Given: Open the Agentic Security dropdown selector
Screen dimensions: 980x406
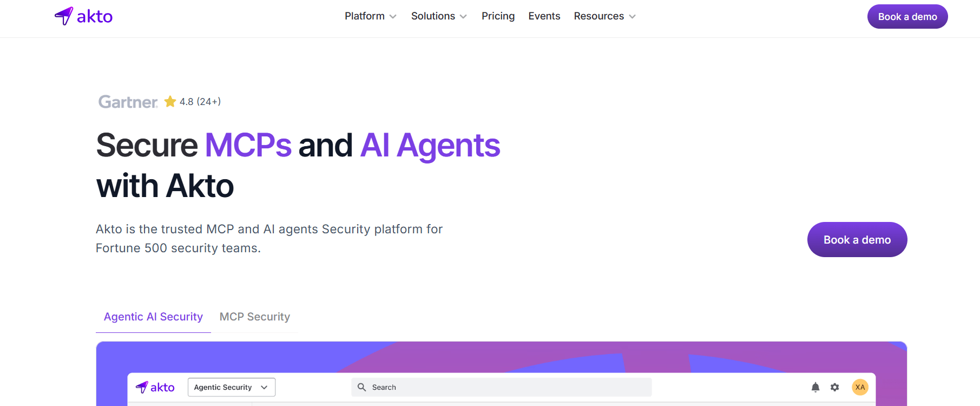Looking at the screenshot, I should 232,387.
